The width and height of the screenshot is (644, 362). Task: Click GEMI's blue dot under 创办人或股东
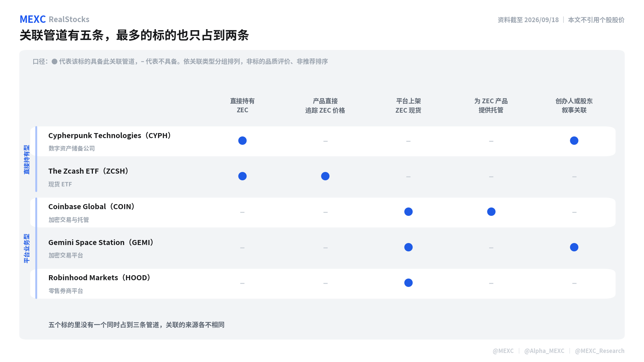pos(574,247)
